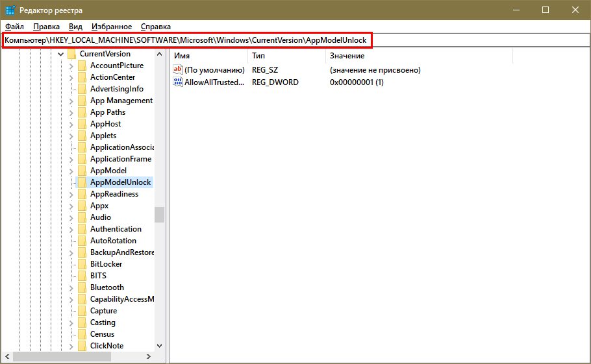Click the Тип column header

click(286, 56)
